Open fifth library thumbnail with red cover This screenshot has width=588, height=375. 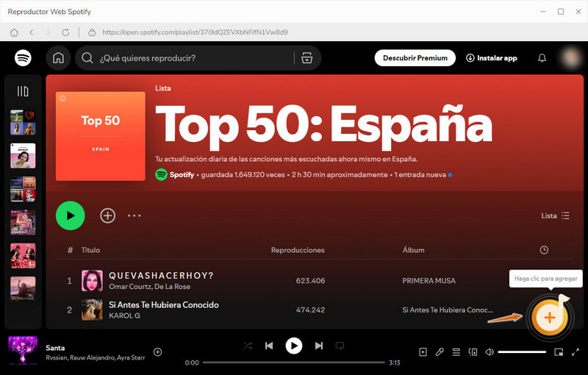coord(23,256)
